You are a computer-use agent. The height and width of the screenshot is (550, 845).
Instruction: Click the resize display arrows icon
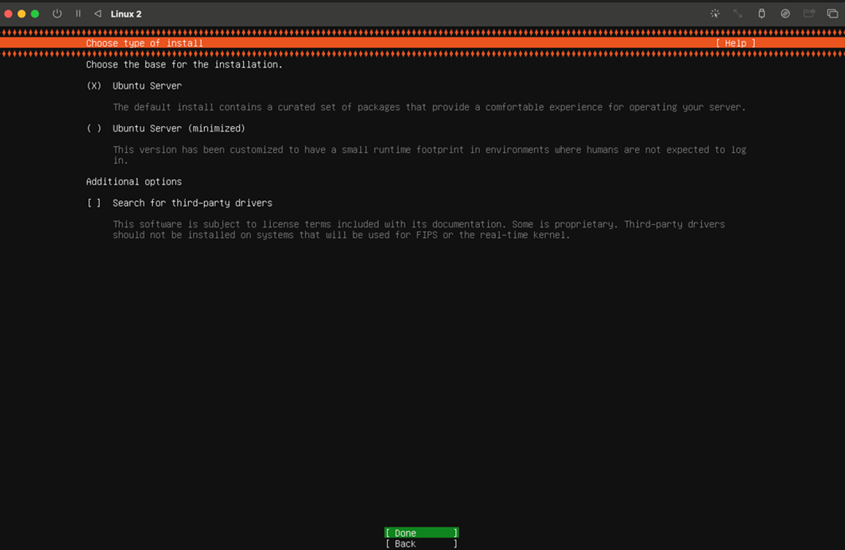[738, 14]
